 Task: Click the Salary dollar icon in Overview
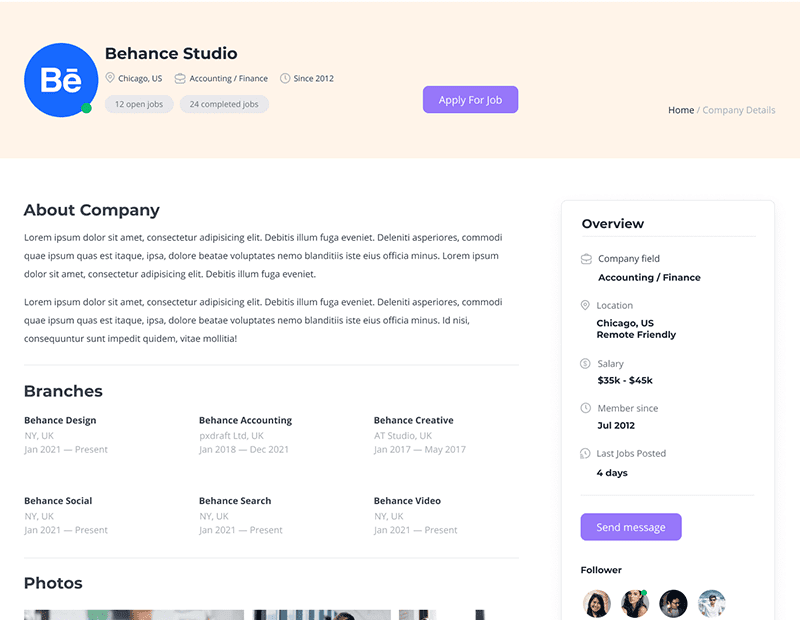click(x=586, y=364)
